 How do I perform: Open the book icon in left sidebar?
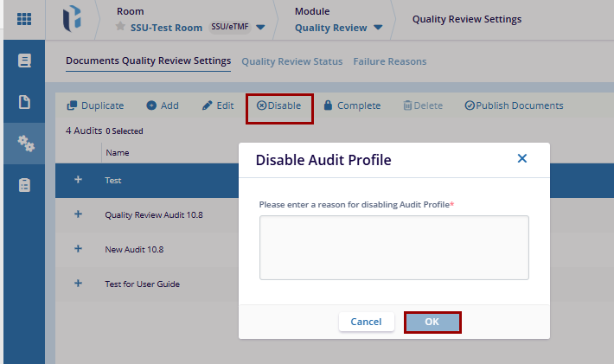(x=24, y=61)
